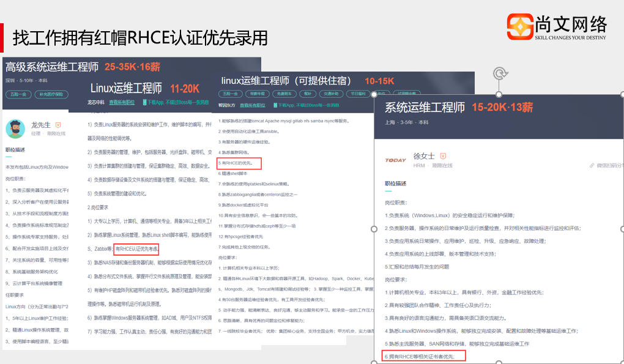Click the 免费班车 tag

click(x=284, y=94)
